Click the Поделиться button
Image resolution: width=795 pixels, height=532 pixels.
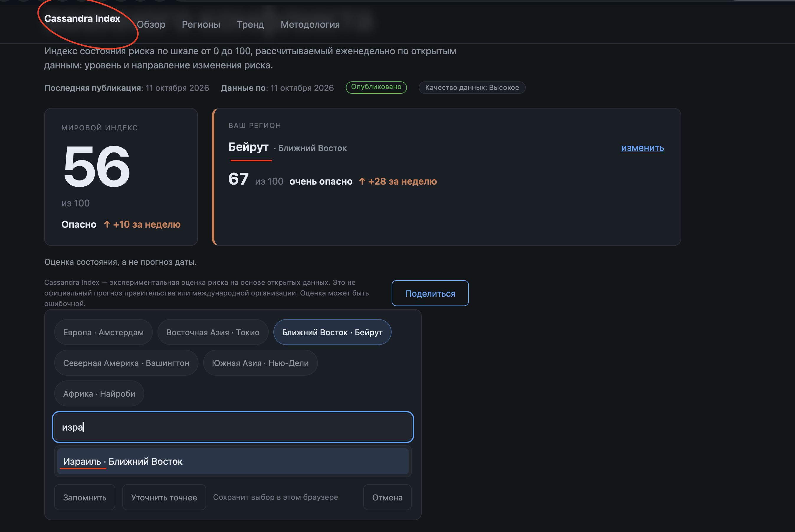click(x=430, y=293)
